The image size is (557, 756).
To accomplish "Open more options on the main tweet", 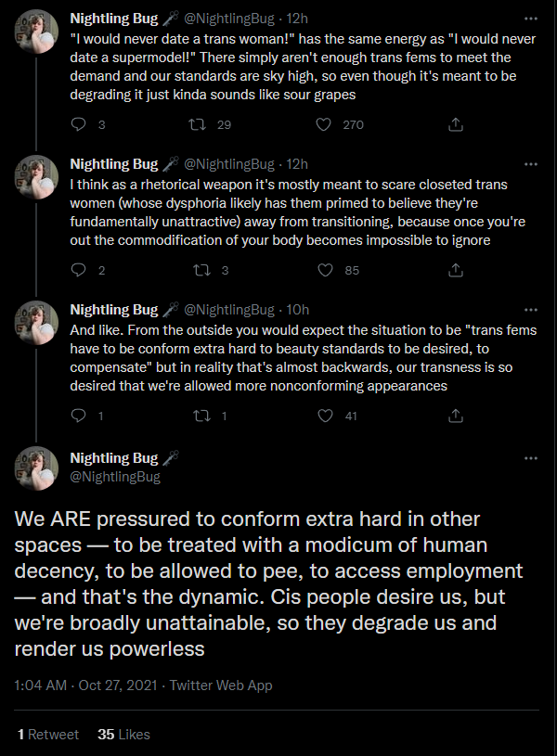I will tap(531, 458).
